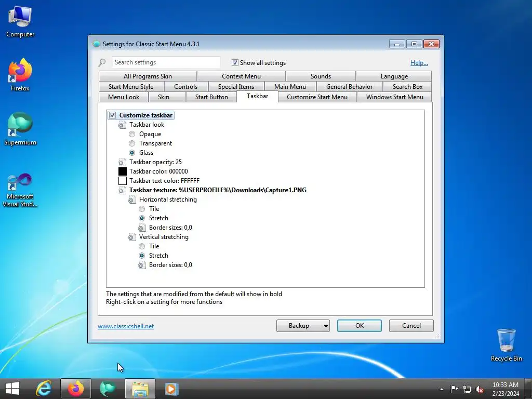
Task: Launch Internet Explorer from the taskbar
Action: click(44, 389)
